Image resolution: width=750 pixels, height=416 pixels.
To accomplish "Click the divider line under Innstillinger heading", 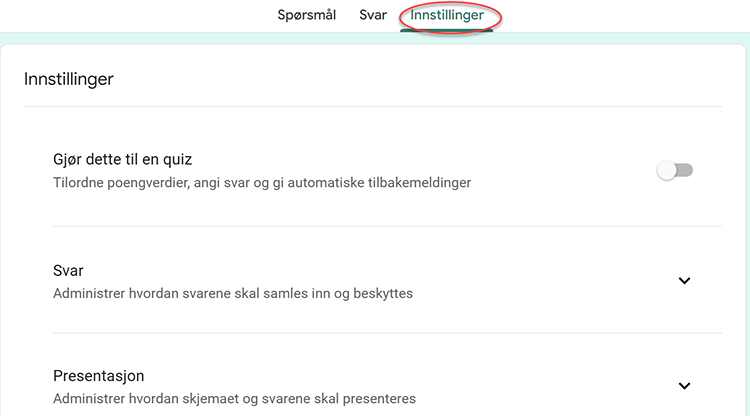I will [372, 106].
